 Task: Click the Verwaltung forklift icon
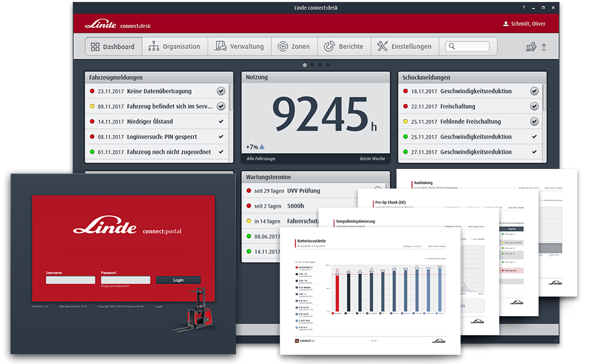[x=220, y=46]
